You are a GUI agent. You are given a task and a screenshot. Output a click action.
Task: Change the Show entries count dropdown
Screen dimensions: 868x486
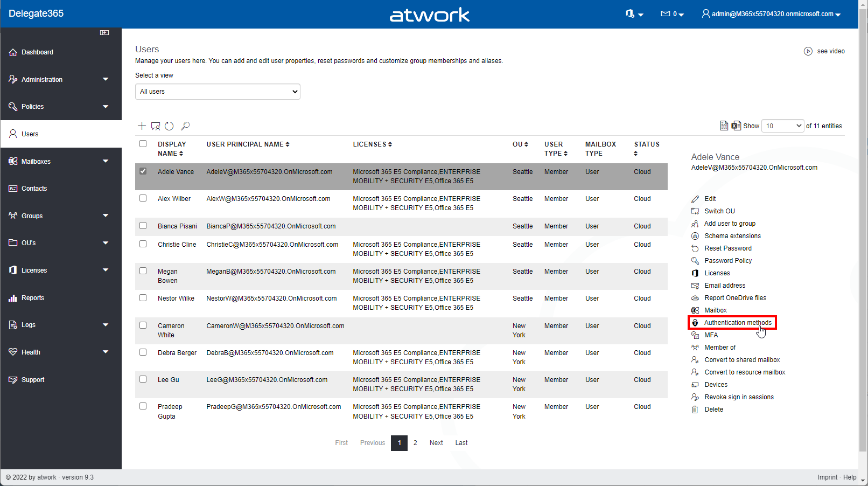[783, 126]
